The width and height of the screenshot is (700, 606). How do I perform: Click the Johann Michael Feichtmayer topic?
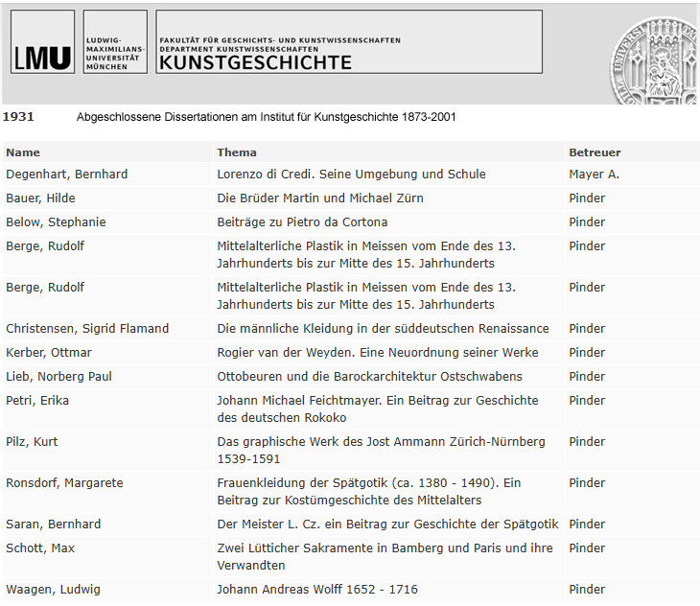pos(378,409)
